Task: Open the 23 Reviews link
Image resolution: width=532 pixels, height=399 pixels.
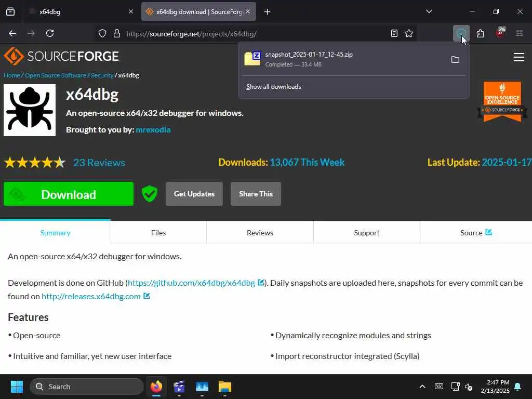Action: click(x=99, y=163)
